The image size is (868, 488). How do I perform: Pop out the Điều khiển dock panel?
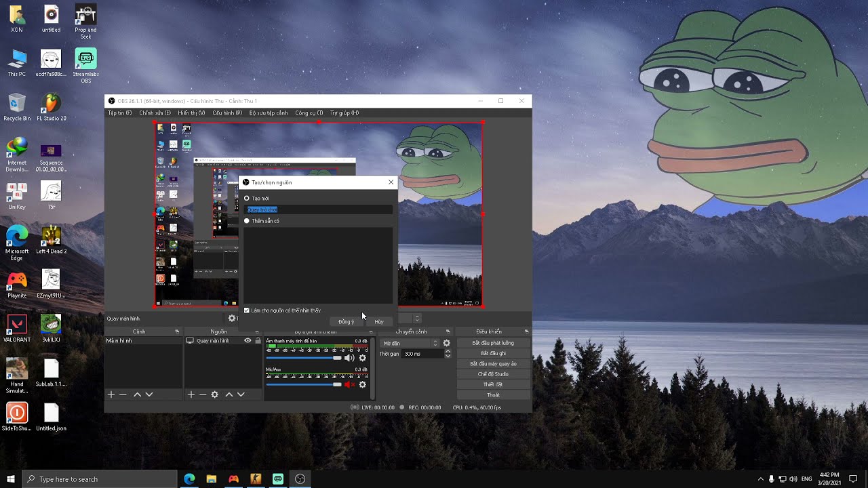pos(526,331)
